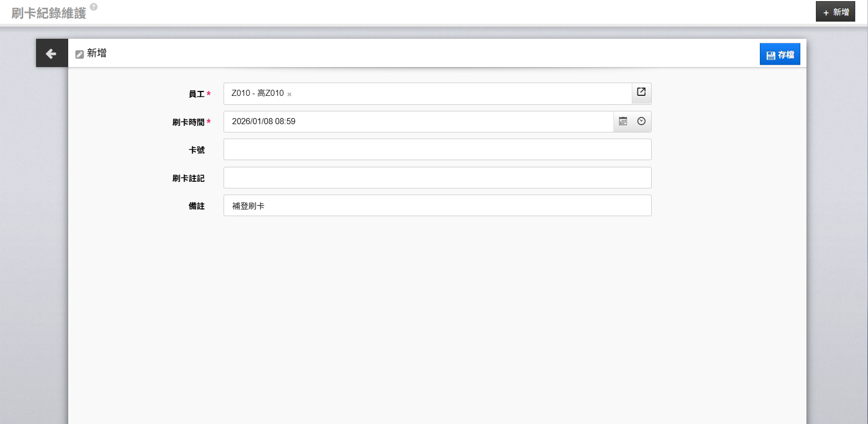Click the pencil edit icon beside 新增 heading

(79, 54)
